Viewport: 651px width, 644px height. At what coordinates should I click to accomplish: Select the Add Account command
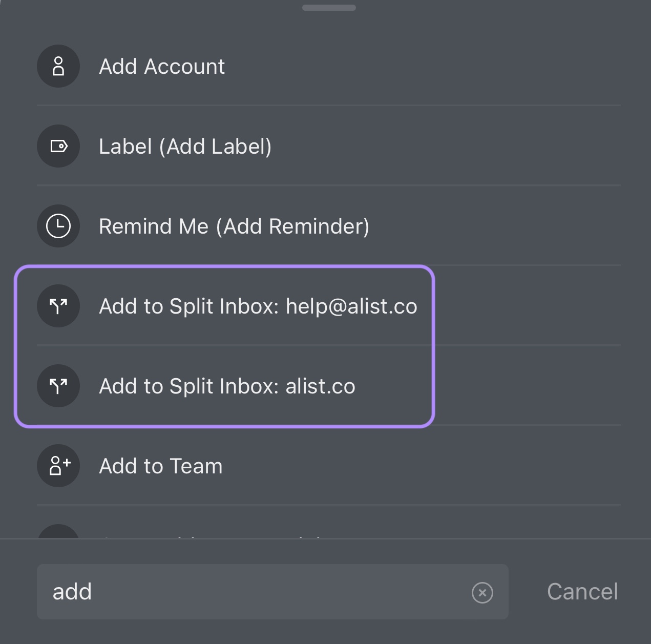(329, 66)
